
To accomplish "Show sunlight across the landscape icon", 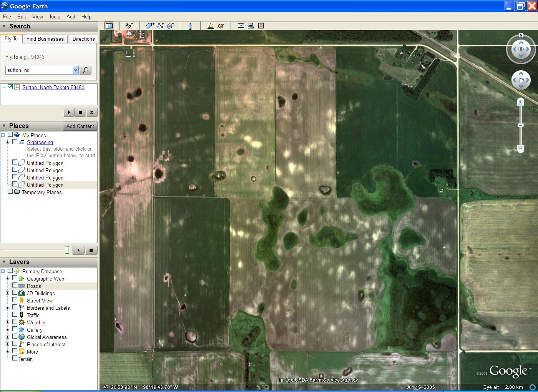I will point(210,26).
